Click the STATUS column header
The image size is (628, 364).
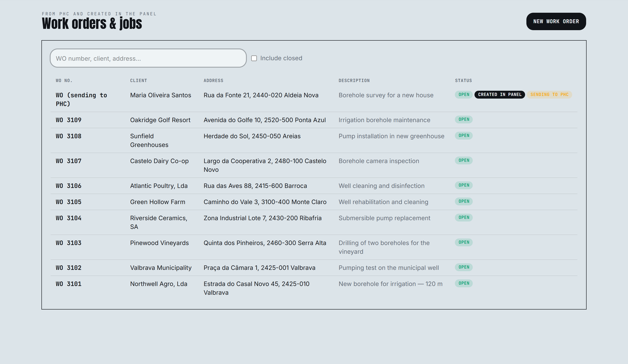[x=464, y=80]
